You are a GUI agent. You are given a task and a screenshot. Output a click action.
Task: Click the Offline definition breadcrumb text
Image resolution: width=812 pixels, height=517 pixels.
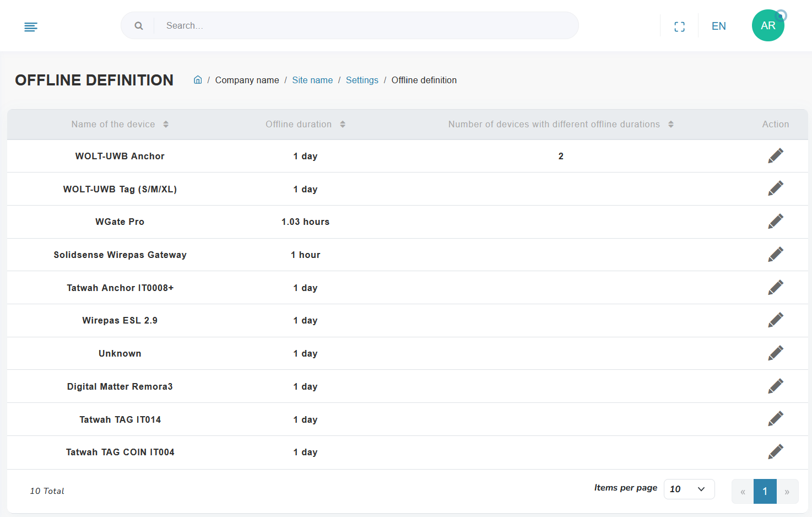click(424, 80)
